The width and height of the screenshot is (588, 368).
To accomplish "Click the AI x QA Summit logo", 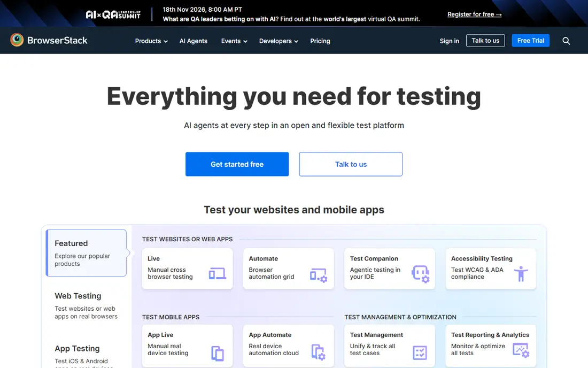I will (x=113, y=14).
